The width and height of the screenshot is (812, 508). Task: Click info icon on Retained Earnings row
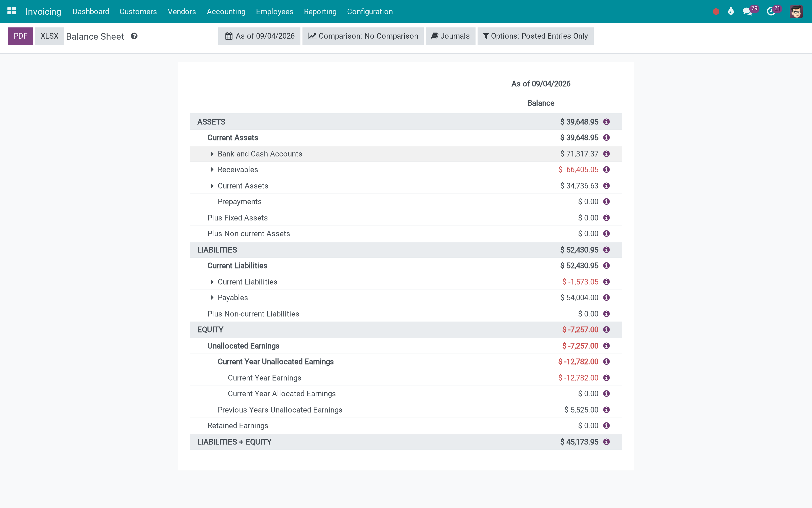(606, 425)
